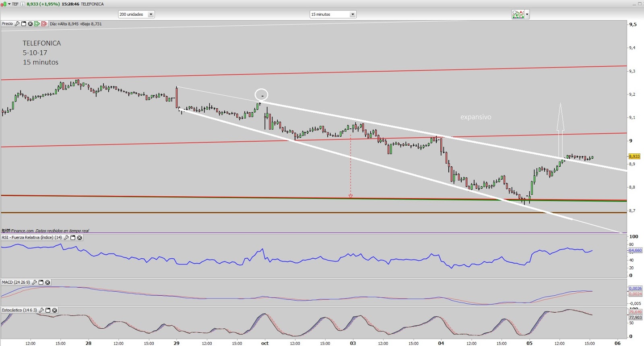Open the dropdown arrow next to the TEF ticker
644x346 pixels.
tap(9, 4)
